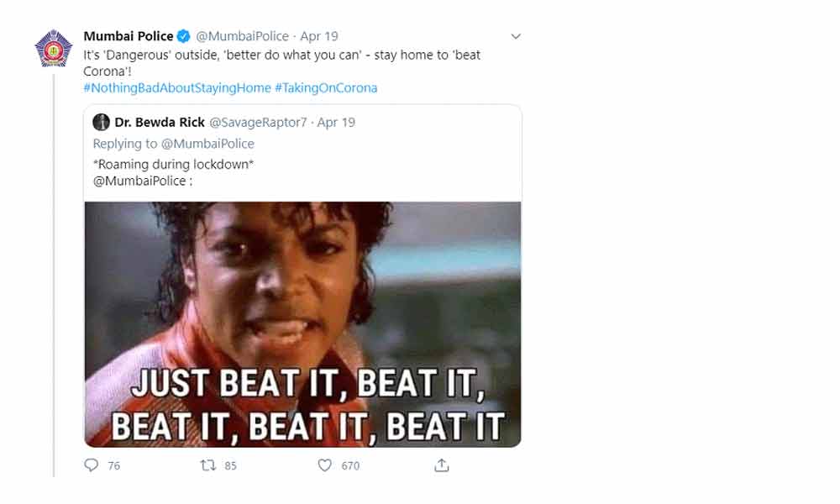Open the @MumbaiPolice handle in header
The width and height of the screenshot is (840, 504).
[242, 37]
